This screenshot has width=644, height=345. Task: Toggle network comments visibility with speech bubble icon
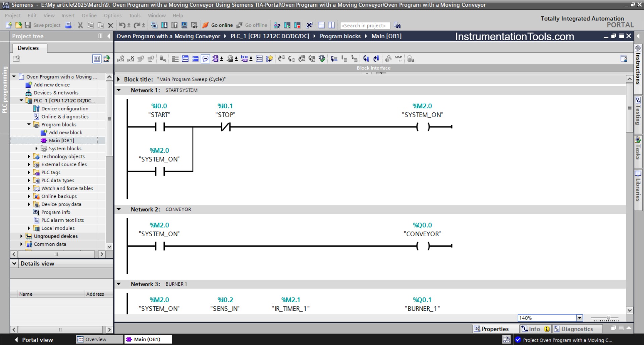[205, 58]
